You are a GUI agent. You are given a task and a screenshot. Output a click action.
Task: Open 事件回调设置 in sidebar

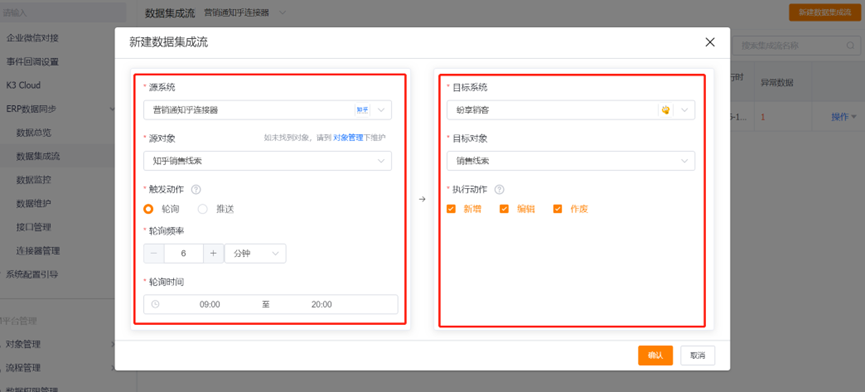[33, 62]
